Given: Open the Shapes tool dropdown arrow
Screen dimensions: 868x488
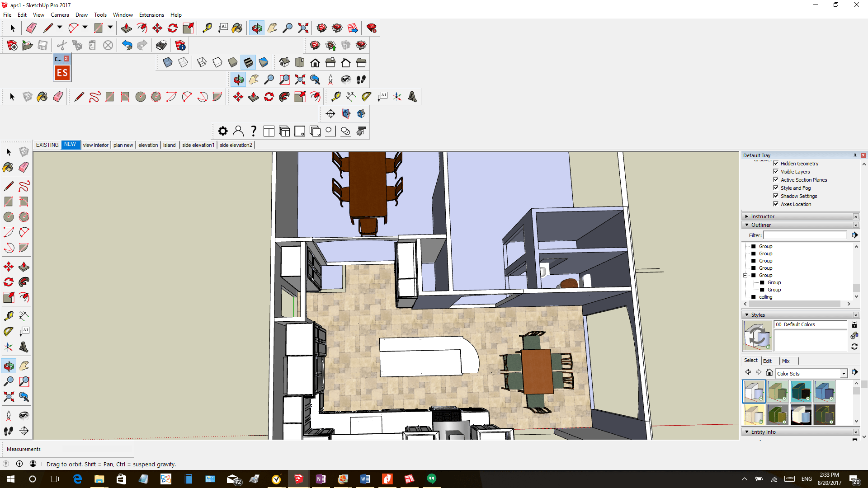Looking at the screenshot, I should point(110,28).
